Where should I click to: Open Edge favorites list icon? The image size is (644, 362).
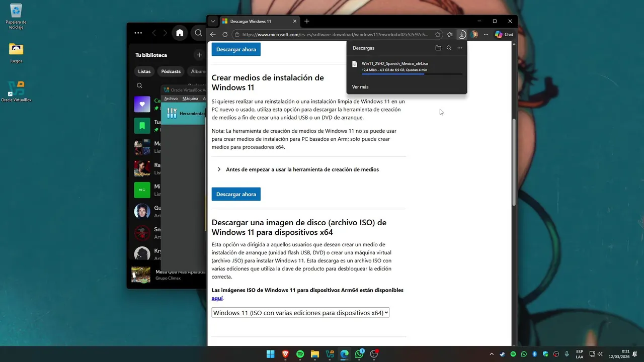click(450, 35)
